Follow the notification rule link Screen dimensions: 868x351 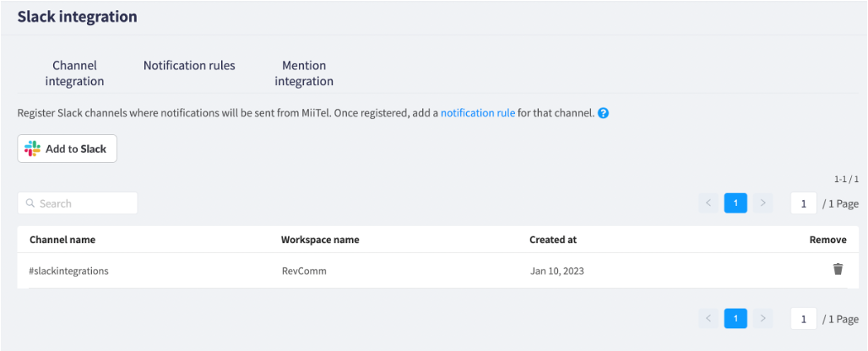[478, 113]
